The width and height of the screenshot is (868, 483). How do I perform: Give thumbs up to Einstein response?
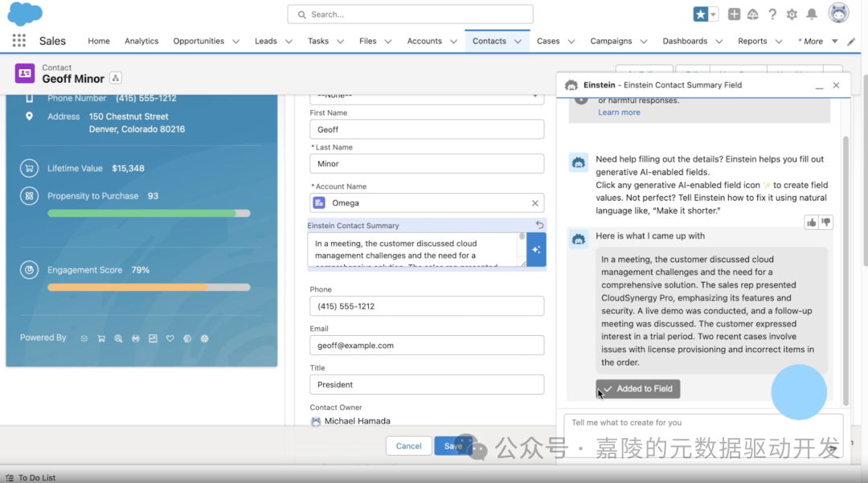coord(812,223)
